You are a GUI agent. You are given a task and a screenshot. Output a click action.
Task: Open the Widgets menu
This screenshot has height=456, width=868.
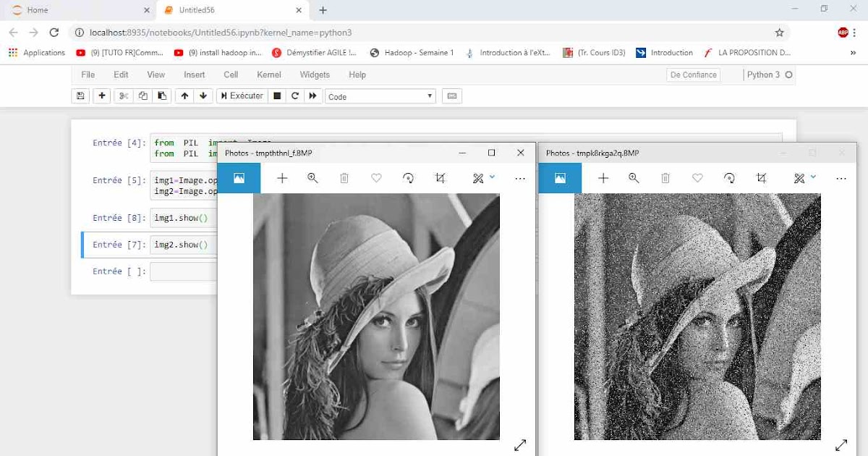[315, 75]
